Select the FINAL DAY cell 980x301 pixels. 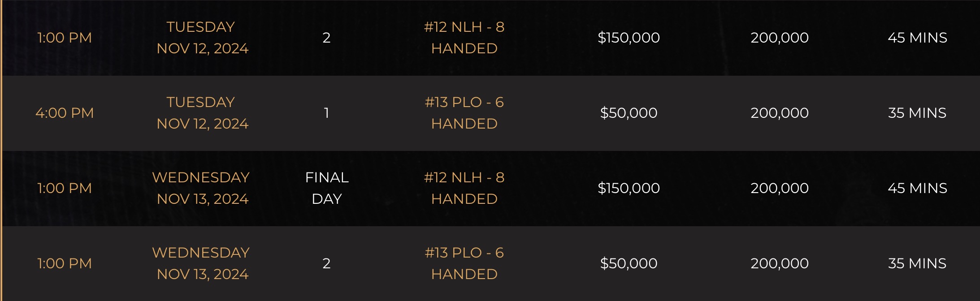coord(327,188)
